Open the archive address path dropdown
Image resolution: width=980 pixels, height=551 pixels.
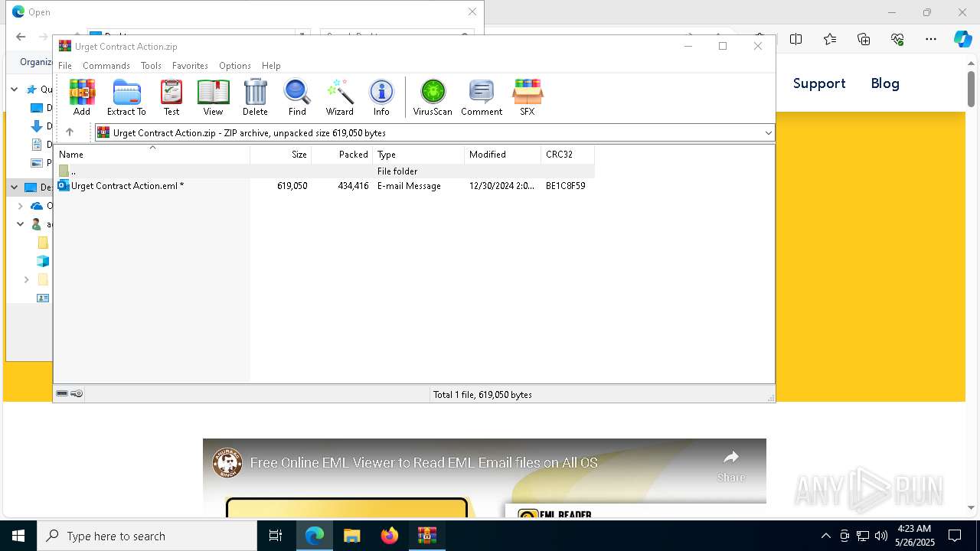[x=768, y=132]
